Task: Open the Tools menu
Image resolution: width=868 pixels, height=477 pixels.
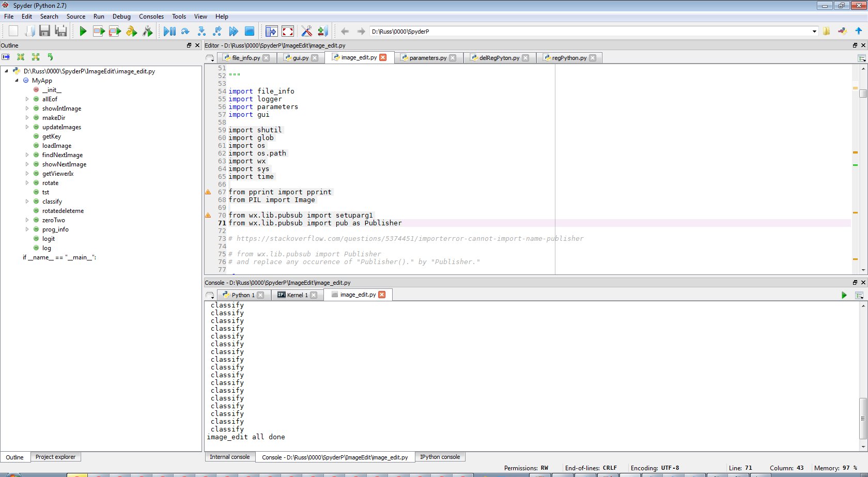Action: click(179, 17)
